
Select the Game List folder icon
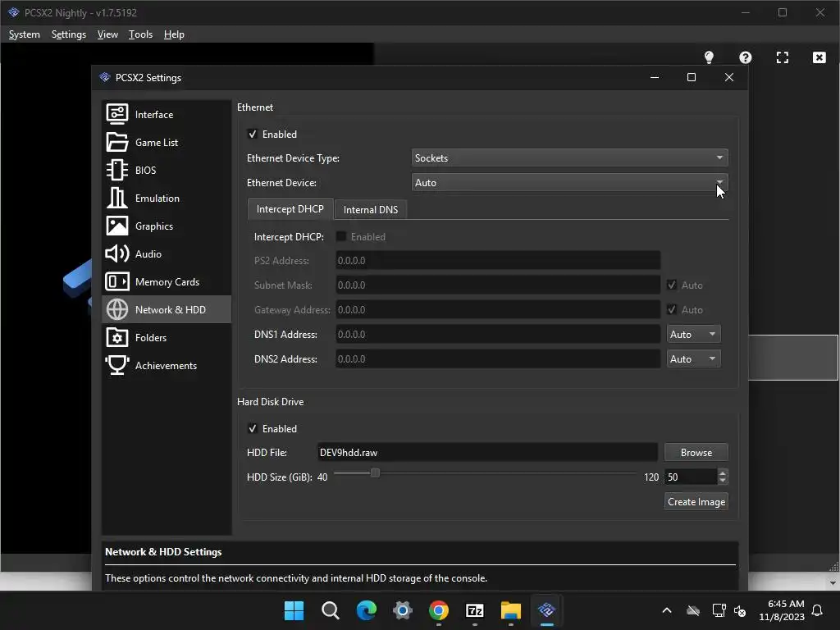[x=116, y=142]
